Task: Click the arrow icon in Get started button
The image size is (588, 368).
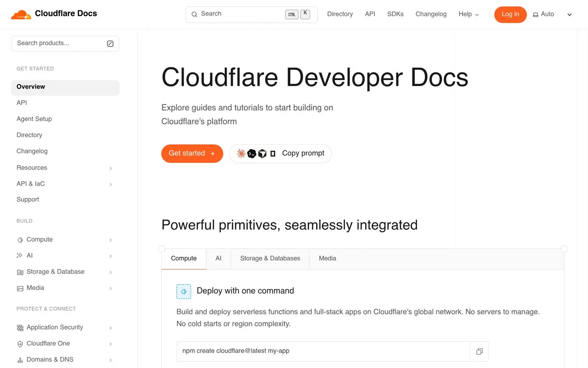Action: (212, 154)
